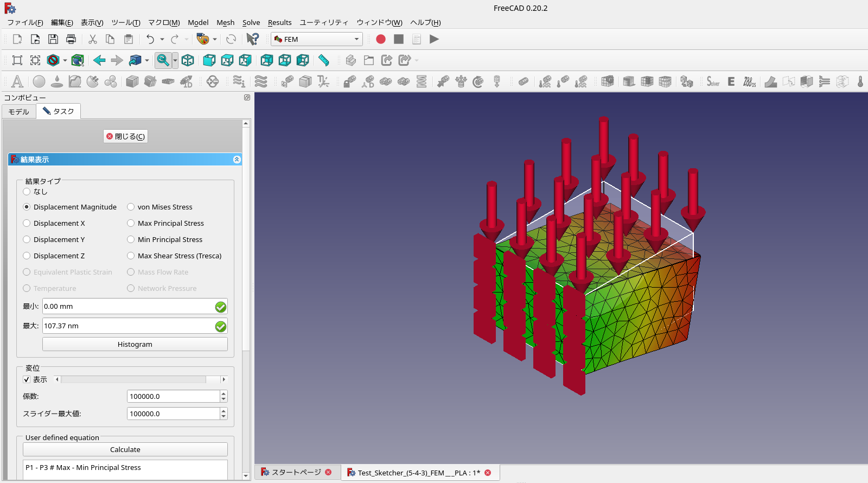Select the Displacement Y radio button

tap(27, 239)
